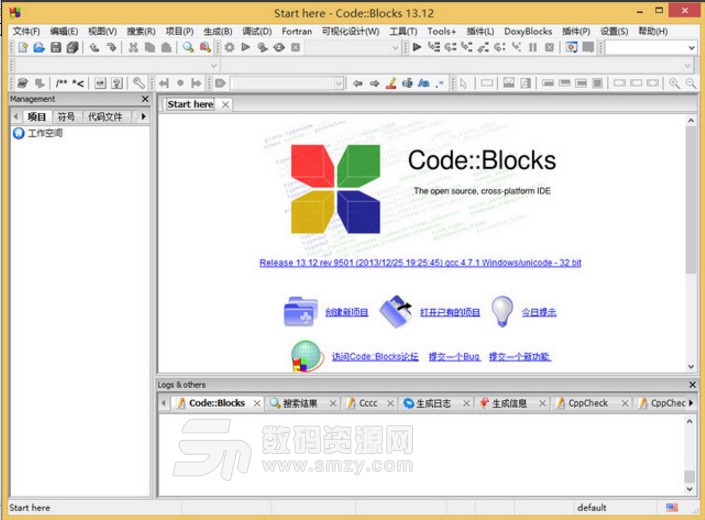Click the DoxyBlocks block comment /** icon
The image size is (705, 520).
61,83
